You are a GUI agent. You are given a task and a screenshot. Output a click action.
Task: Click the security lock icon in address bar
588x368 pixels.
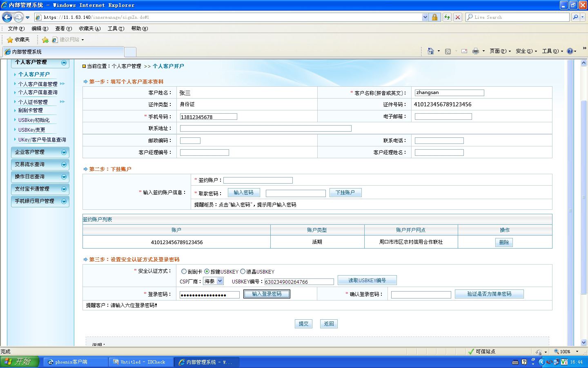click(434, 17)
